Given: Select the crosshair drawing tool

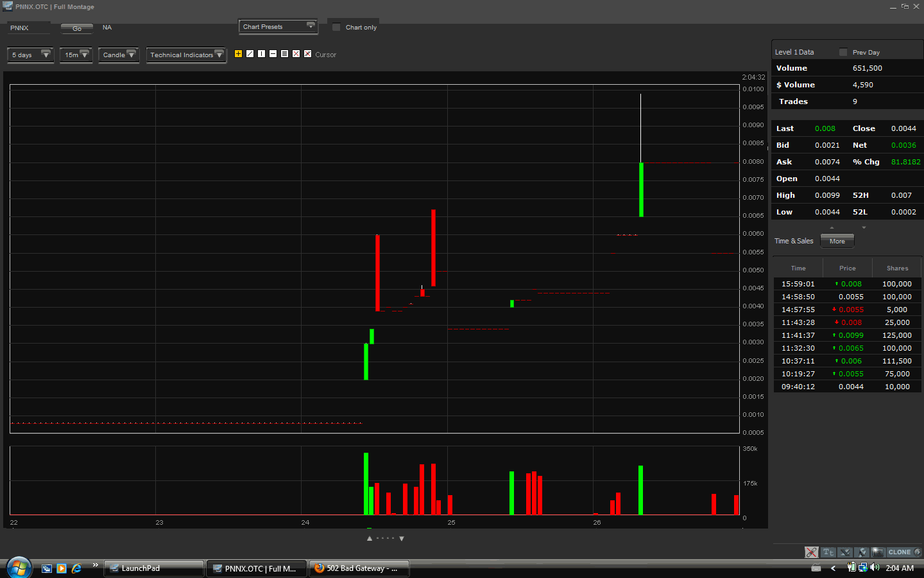Looking at the screenshot, I should tap(239, 54).
